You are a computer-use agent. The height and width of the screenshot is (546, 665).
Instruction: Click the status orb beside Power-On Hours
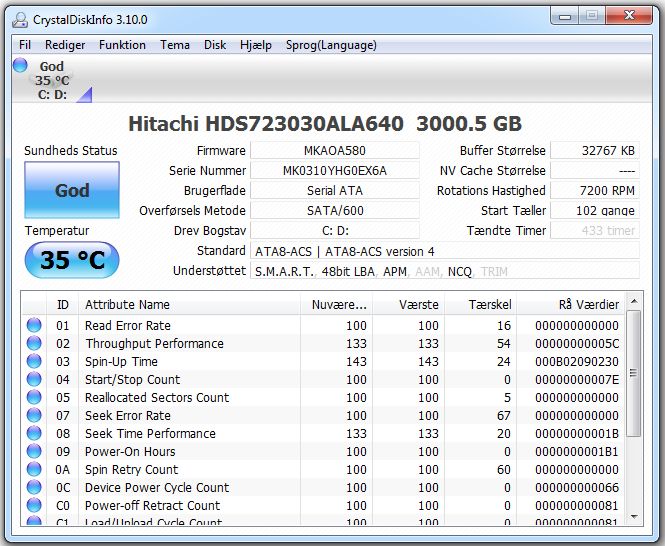pos(34,452)
